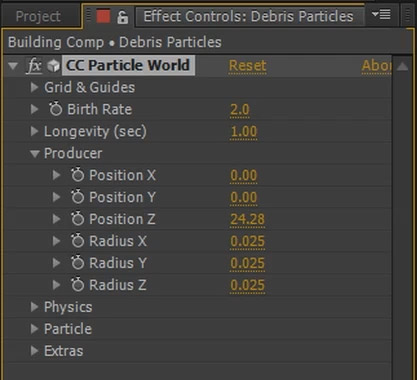Click Birth Rate value 2.0
The height and width of the screenshot is (380, 417).
pyautogui.click(x=240, y=110)
